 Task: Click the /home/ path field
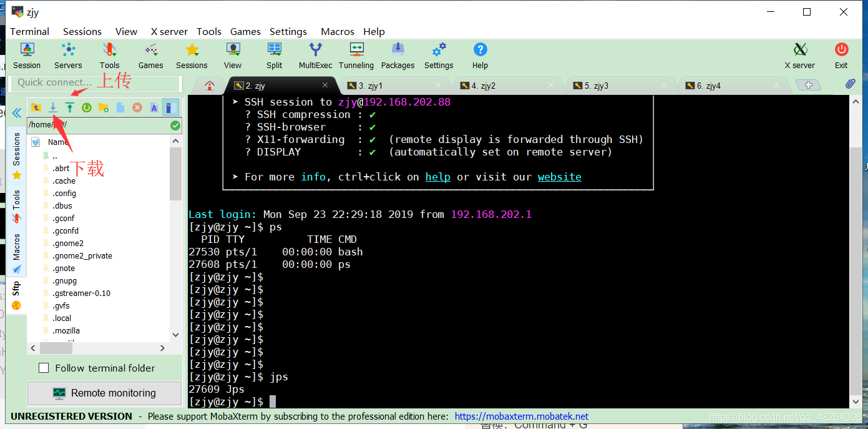(x=98, y=125)
